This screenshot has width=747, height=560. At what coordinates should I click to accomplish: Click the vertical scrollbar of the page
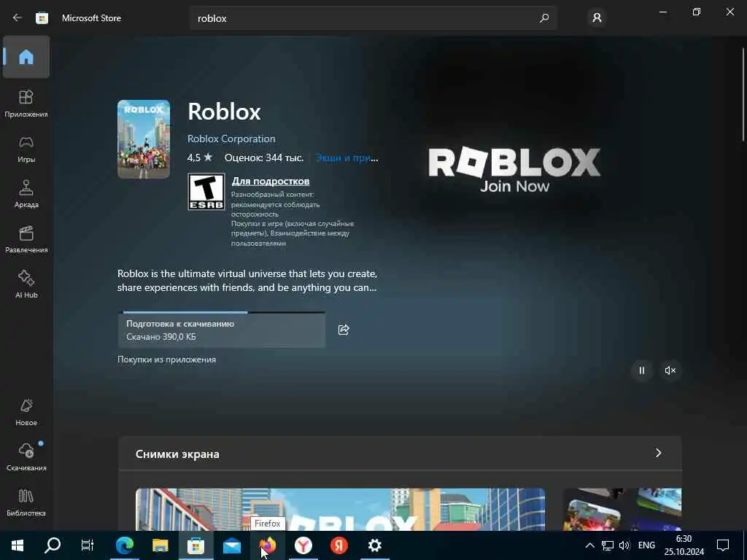[743, 94]
